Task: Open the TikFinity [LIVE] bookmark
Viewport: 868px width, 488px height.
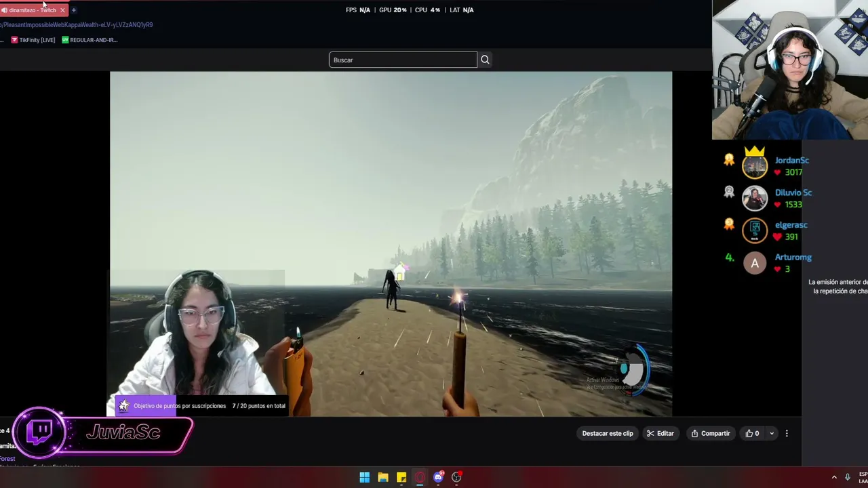Action: coord(33,40)
